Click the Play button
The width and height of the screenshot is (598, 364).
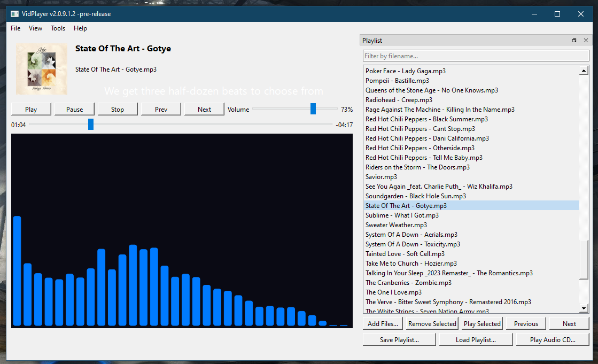pyautogui.click(x=31, y=110)
